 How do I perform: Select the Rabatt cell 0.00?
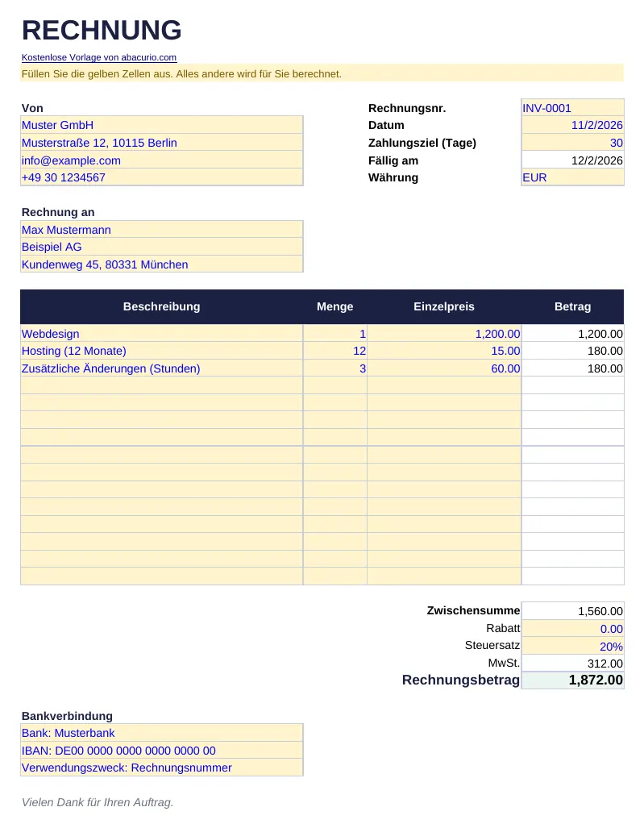point(573,628)
